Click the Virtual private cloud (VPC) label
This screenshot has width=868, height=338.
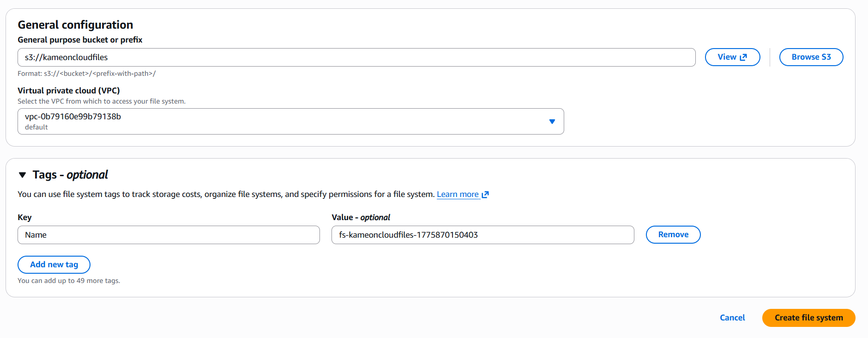tap(69, 91)
